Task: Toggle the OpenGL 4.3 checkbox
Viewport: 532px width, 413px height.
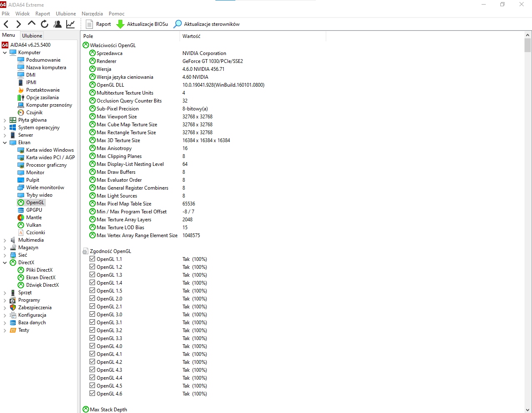Action: (x=92, y=370)
